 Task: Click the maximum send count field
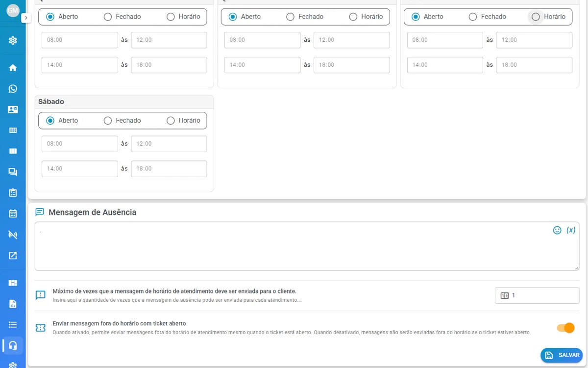[537, 296]
